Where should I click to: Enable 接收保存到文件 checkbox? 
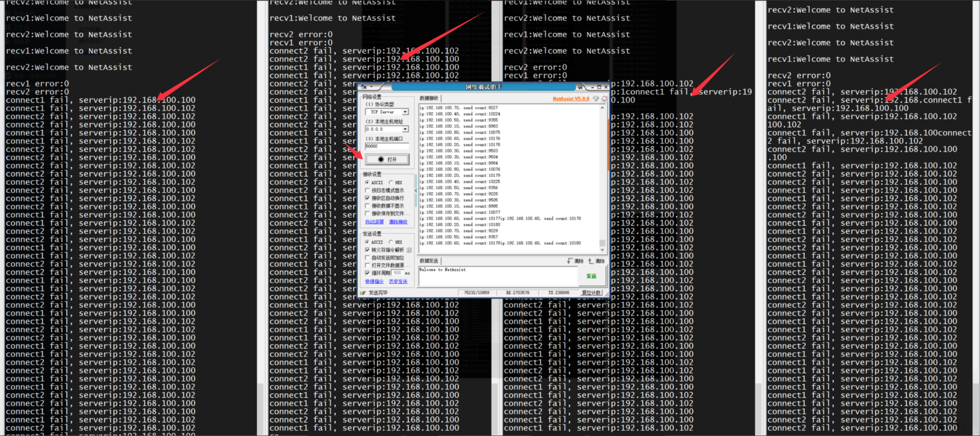click(x=367, y=213)
